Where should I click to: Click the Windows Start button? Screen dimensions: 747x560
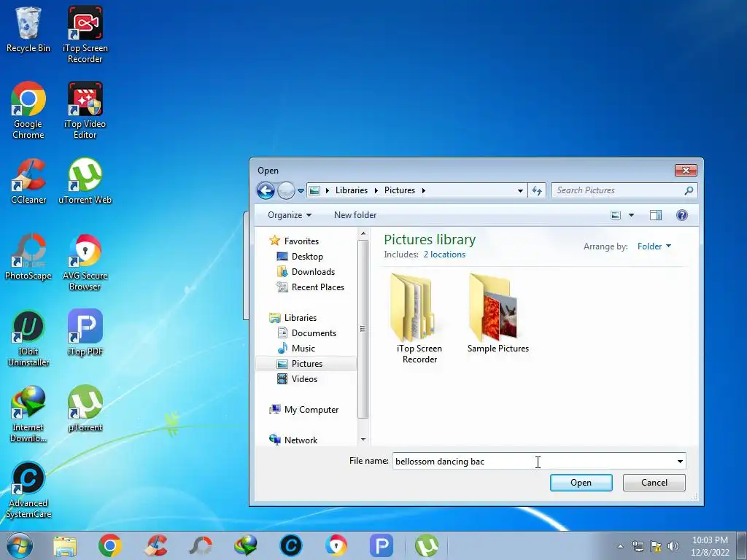coord(19,545)
